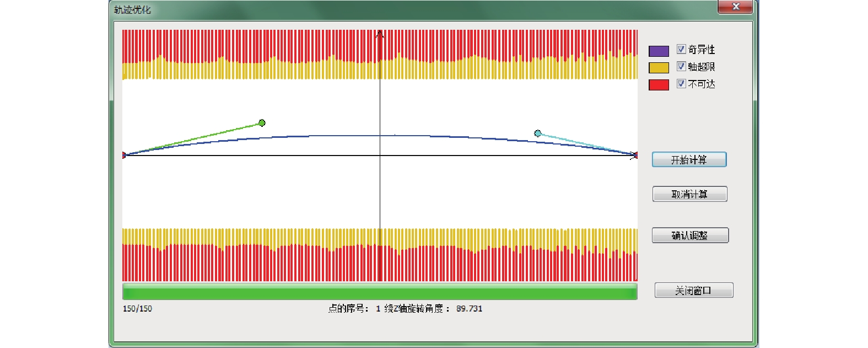Close the 轨迹优化 dialog with the X button

[x=735, y=7]
